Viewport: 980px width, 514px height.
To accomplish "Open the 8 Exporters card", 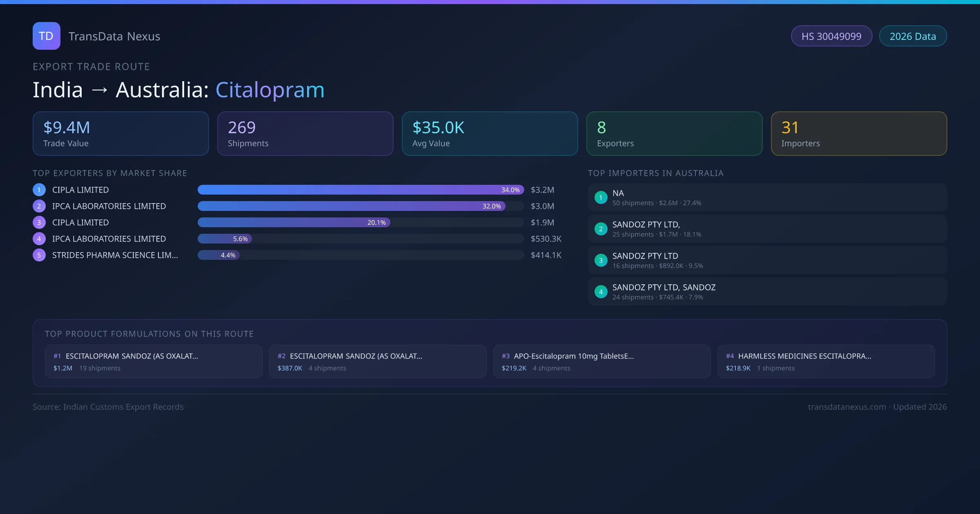I will coord(674,133).
